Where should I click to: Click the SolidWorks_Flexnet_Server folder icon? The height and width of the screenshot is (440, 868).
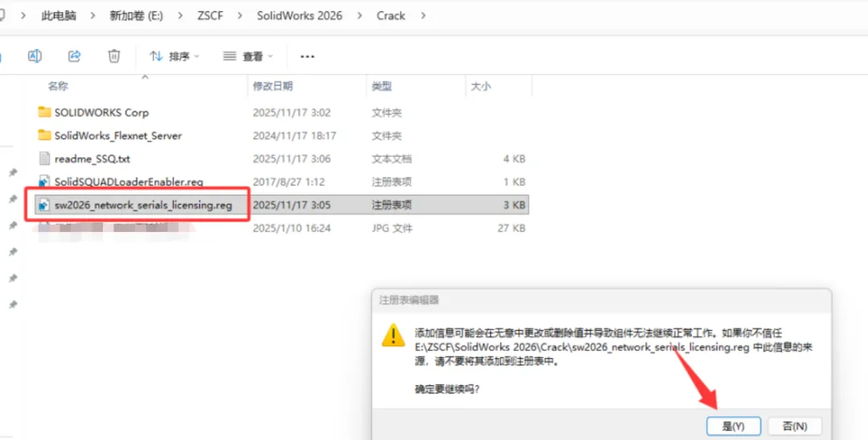tap(44, 136)
